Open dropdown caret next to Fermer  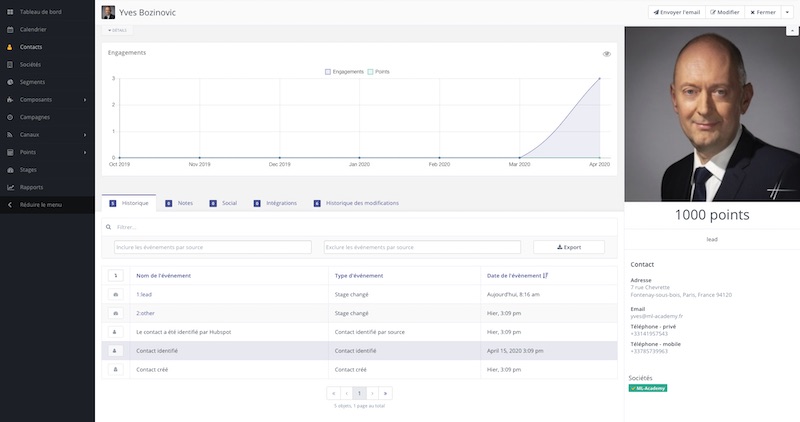click(787, 12)
